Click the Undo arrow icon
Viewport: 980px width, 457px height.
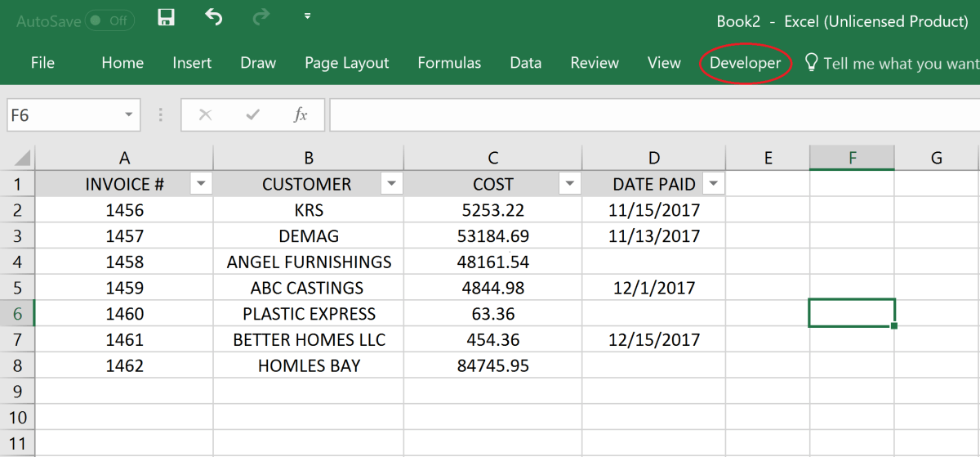[214, 18]
